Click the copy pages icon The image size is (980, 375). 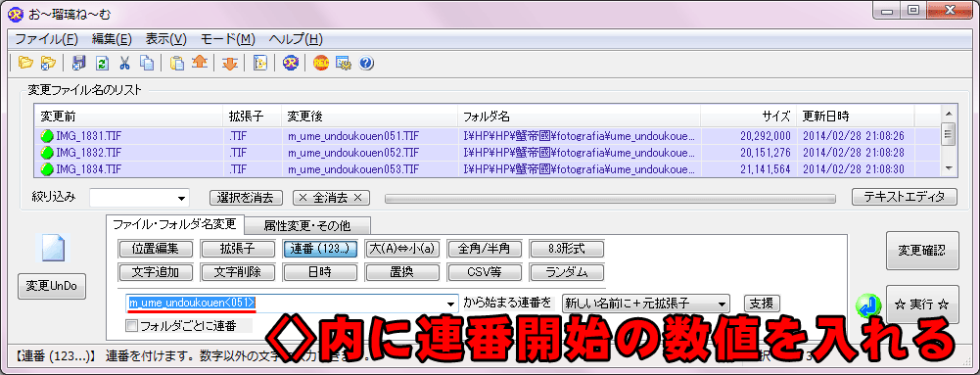click(x=147, y=63)
